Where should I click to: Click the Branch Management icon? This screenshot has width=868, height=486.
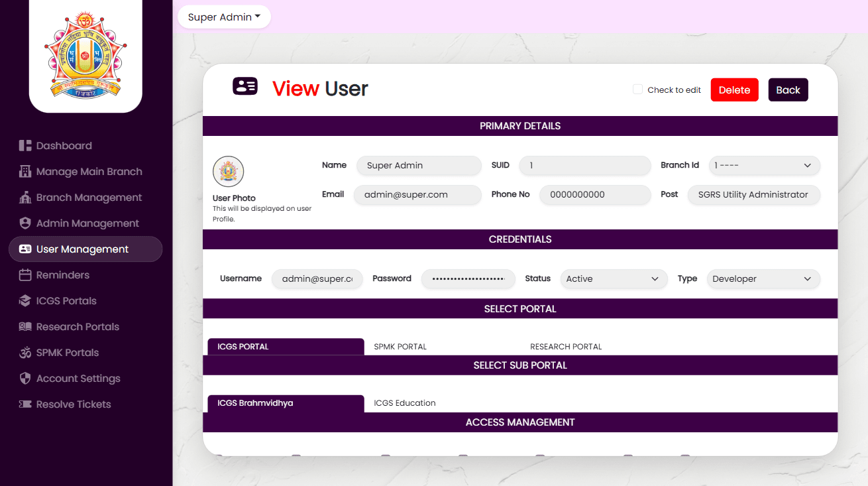tap(25, 198)
